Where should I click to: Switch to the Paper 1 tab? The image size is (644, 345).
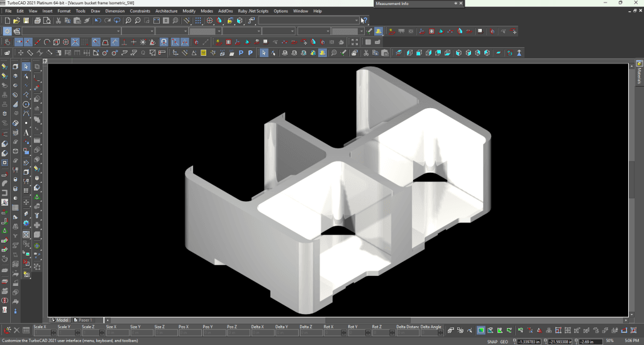(85, 320)
